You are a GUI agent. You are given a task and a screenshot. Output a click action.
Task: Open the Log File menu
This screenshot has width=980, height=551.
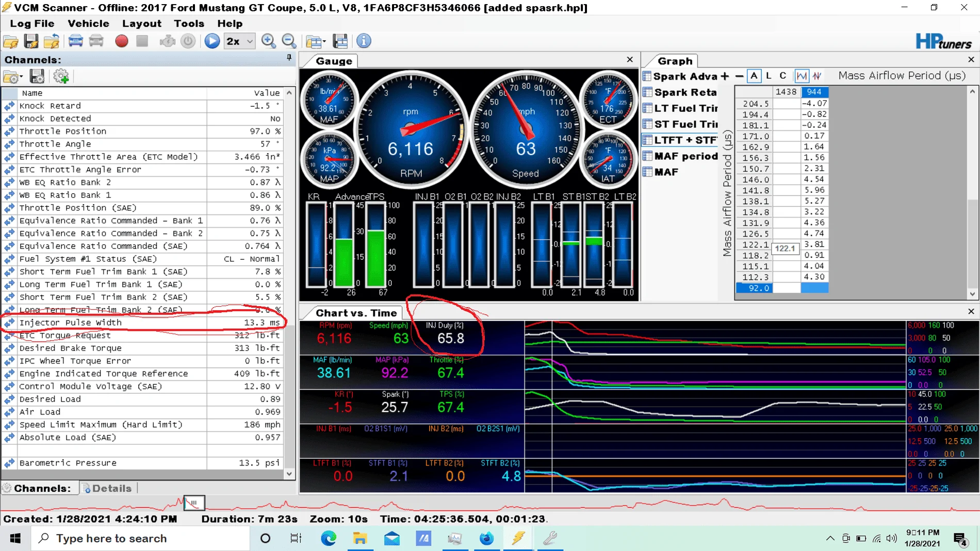pos(32,24)
